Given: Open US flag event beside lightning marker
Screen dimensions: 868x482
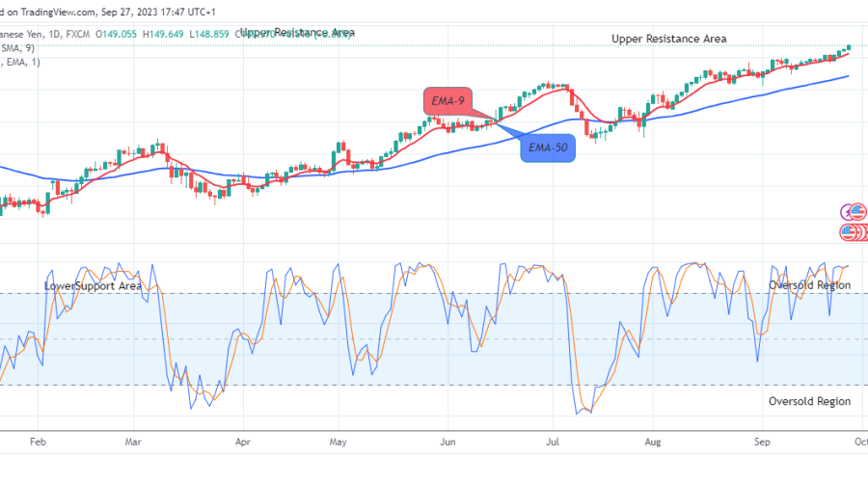Looking at the screenshot, I should point(858,212).
